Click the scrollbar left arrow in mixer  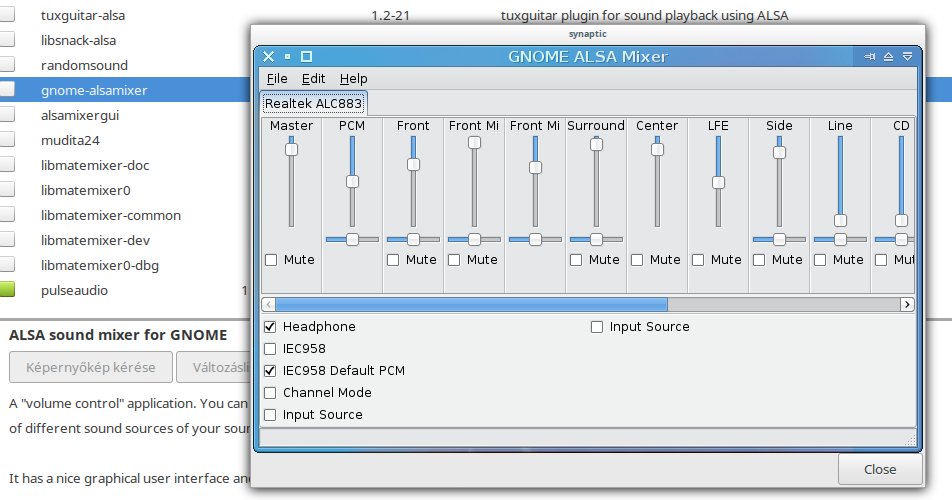[268, 305]
